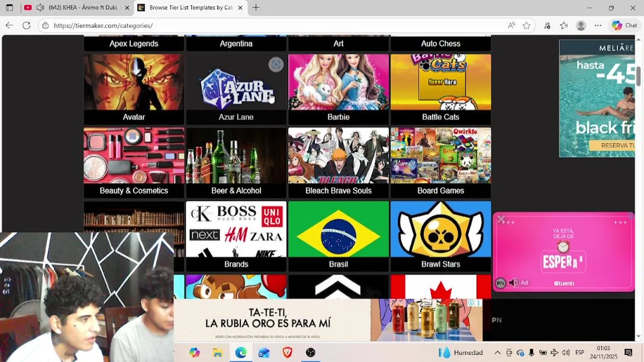The image size is (644, 362).
Task: Switch the ESP keyboard language
Action: tap(580, 352)
